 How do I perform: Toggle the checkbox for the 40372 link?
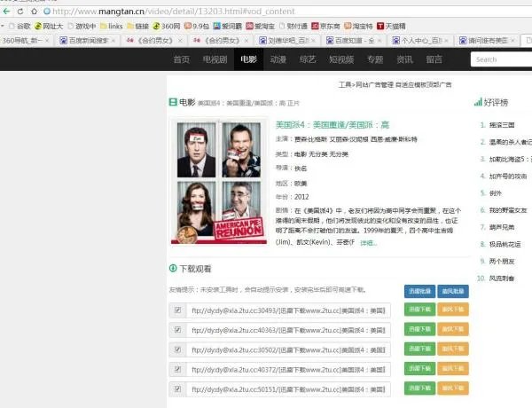tap(177, 369)
